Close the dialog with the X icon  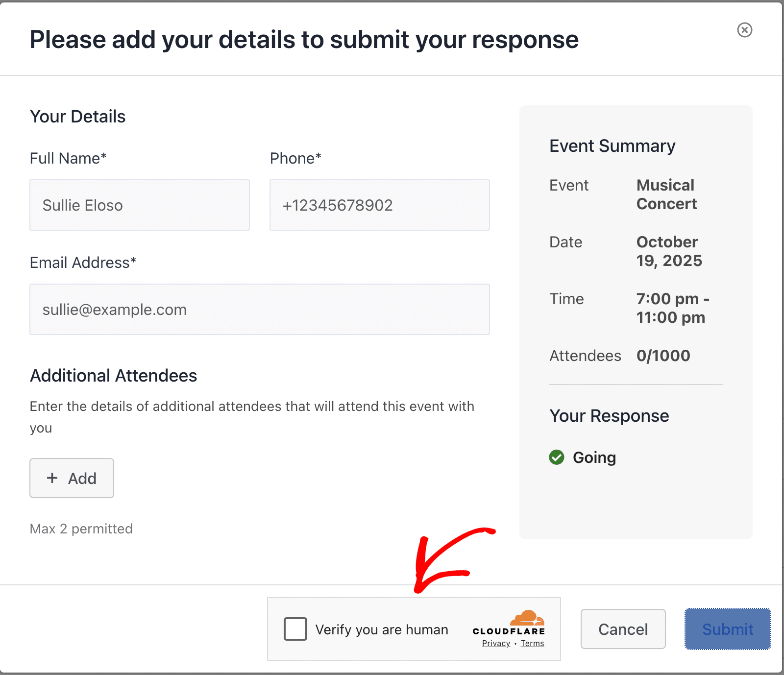[x=744, y=30]
